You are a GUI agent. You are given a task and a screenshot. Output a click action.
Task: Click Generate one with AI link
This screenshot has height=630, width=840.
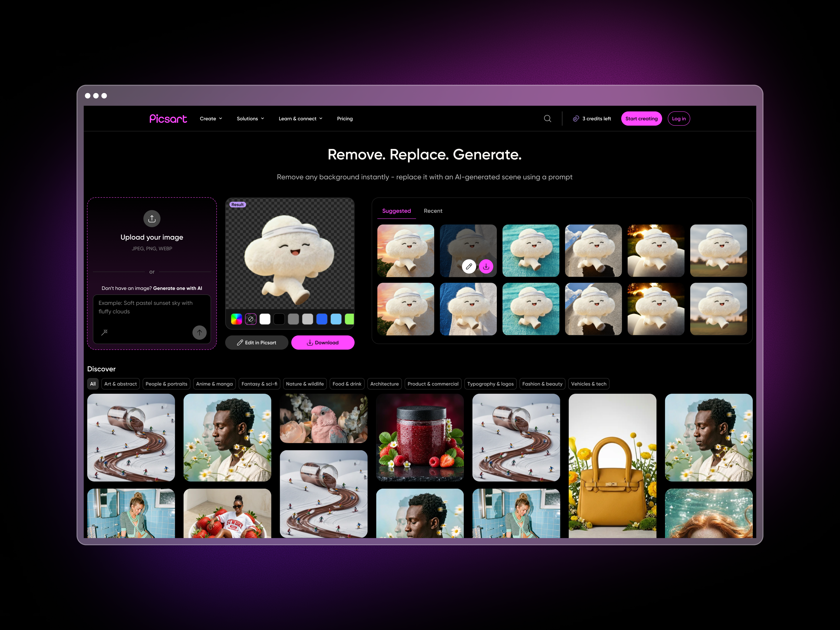tap(177, 288)
